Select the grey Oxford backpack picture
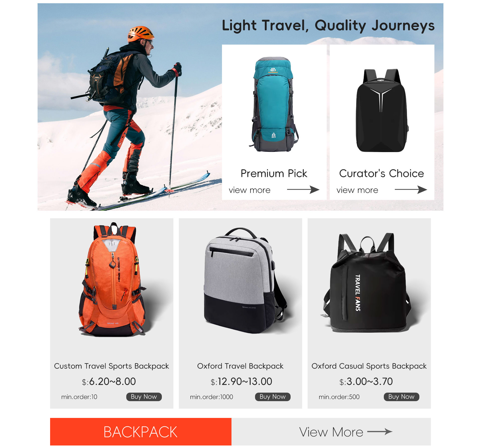 [245, 281]
